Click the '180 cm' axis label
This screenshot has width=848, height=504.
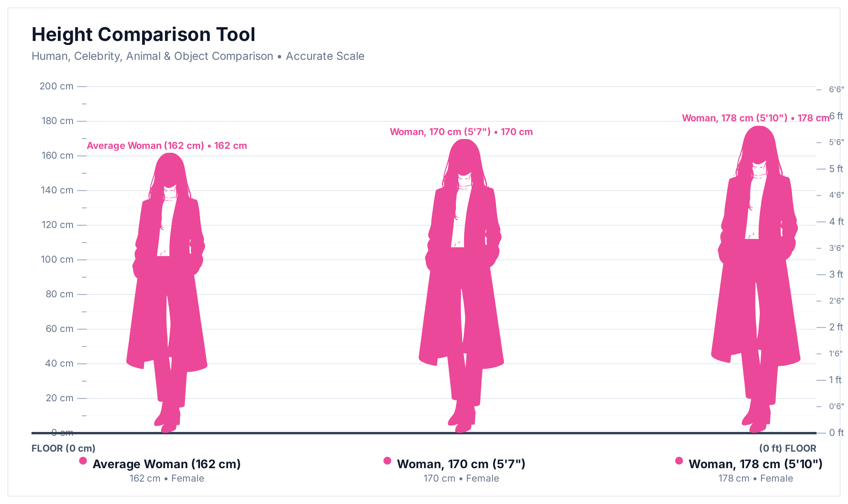[x=57, y=121]
